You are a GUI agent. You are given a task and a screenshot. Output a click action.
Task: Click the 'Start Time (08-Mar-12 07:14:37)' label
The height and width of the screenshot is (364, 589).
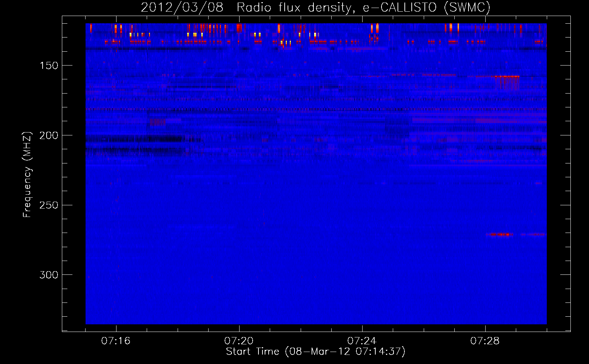tap(316, 352)
